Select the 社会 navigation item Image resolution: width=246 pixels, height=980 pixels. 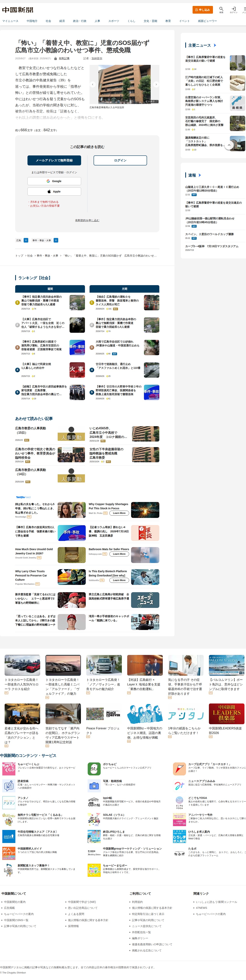(48, 21)
